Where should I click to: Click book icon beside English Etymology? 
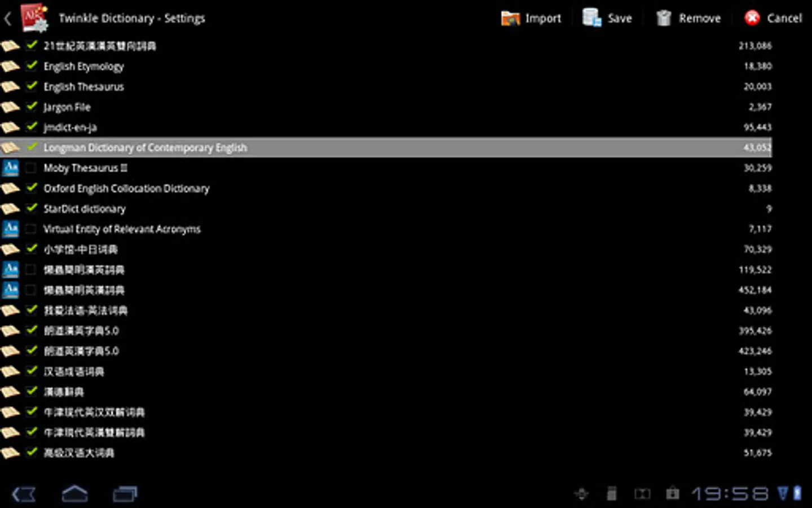[x=10, y=67]
